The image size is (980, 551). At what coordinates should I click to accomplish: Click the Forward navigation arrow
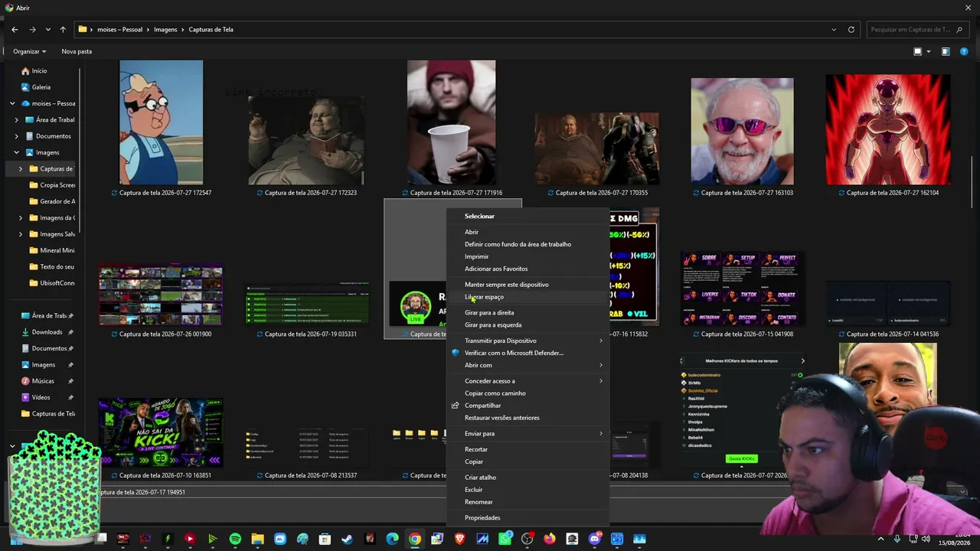coord(32,29)
